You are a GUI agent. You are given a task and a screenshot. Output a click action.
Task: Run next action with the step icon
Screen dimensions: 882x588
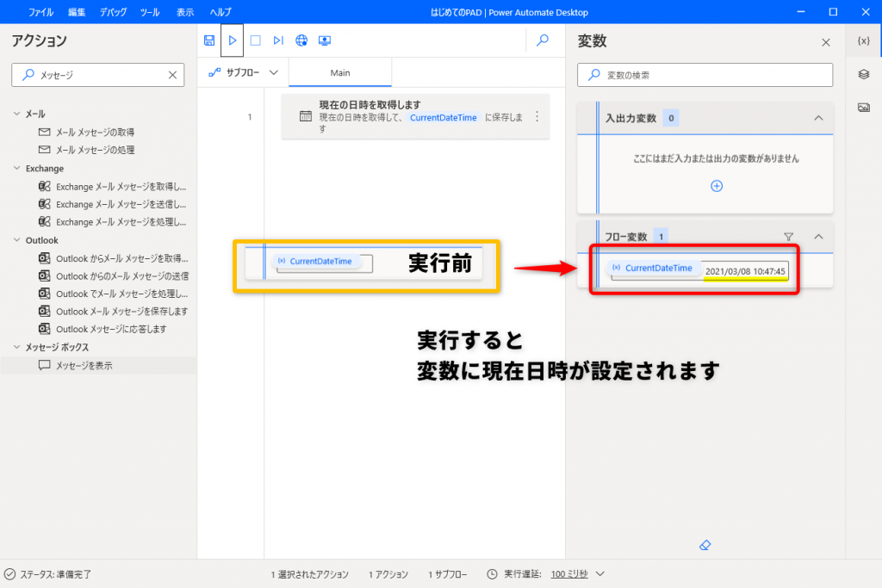click(x=278, y=40)
